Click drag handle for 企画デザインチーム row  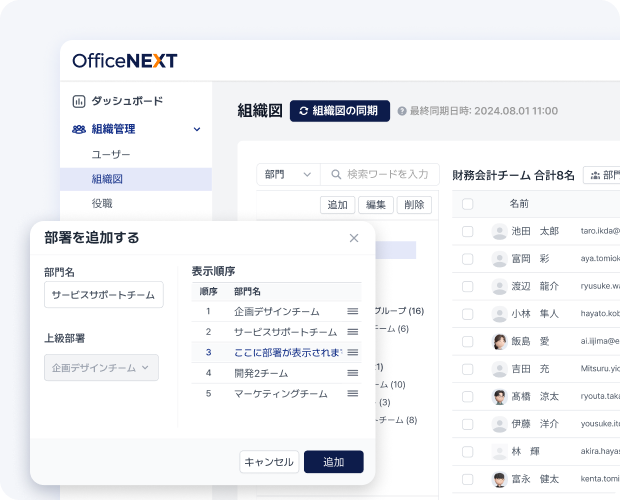point(352,312)
